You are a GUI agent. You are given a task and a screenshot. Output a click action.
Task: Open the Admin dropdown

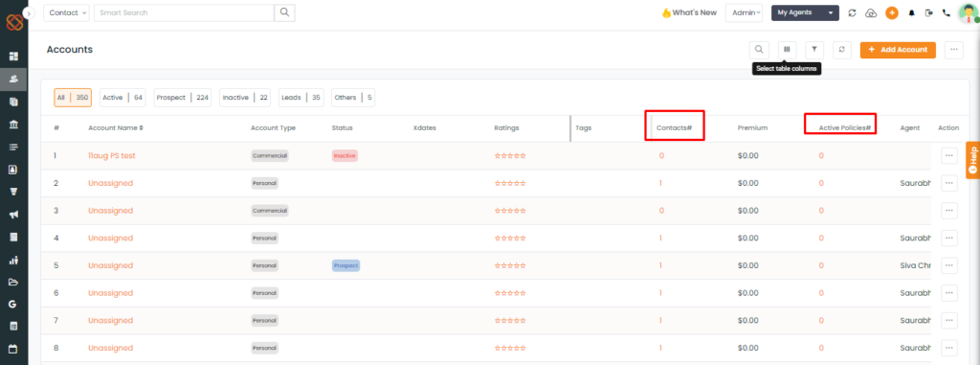pyautogui.click(x=744, y=12)
